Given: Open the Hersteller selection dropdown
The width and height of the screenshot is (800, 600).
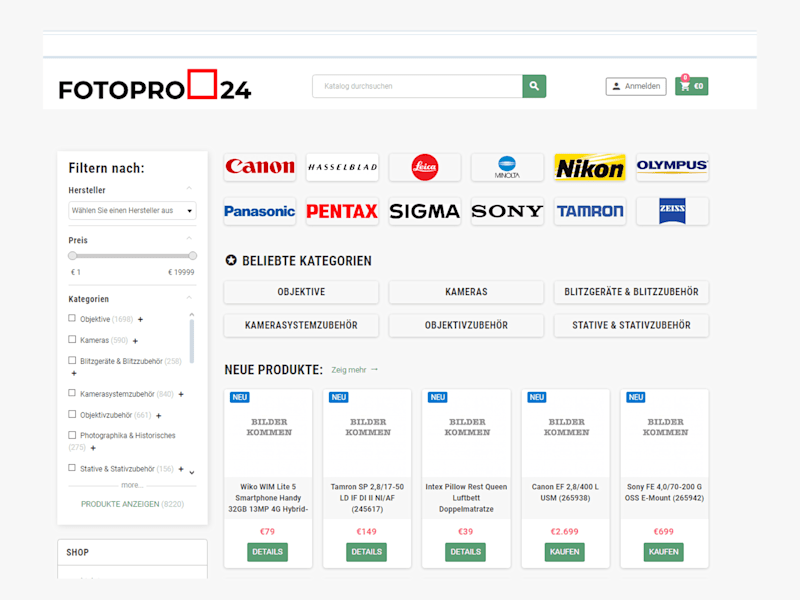Looking at the screenshot, I should (x=132, y=211).
